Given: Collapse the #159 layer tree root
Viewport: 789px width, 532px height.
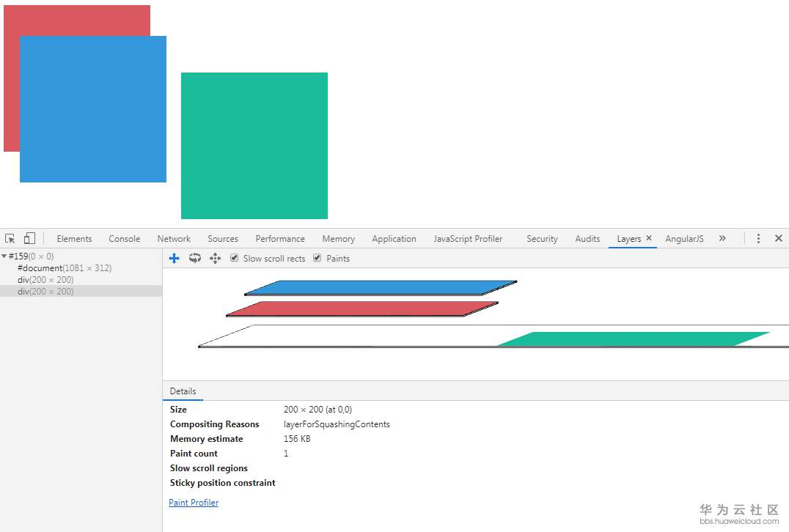Looking at the screenshot, I should coord(4,256).
